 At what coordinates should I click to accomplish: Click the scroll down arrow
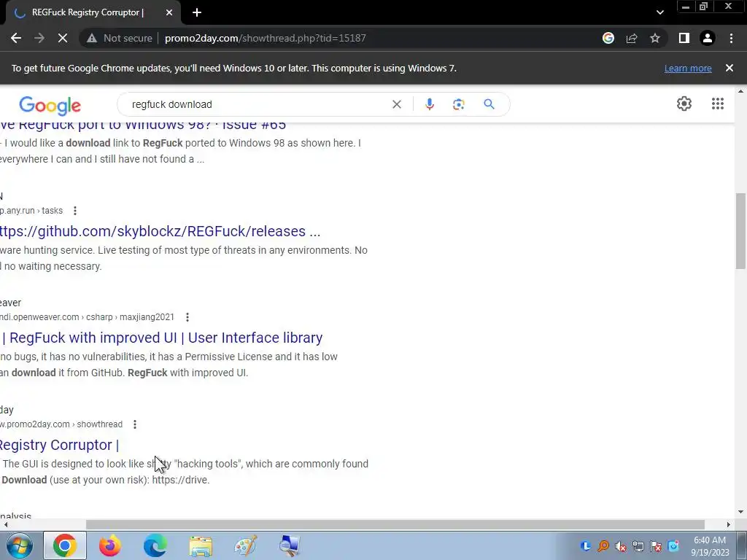[740, 513]
